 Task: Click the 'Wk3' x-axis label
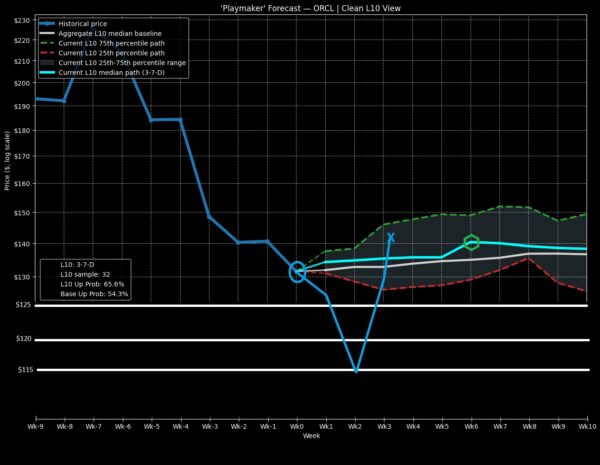384,426
